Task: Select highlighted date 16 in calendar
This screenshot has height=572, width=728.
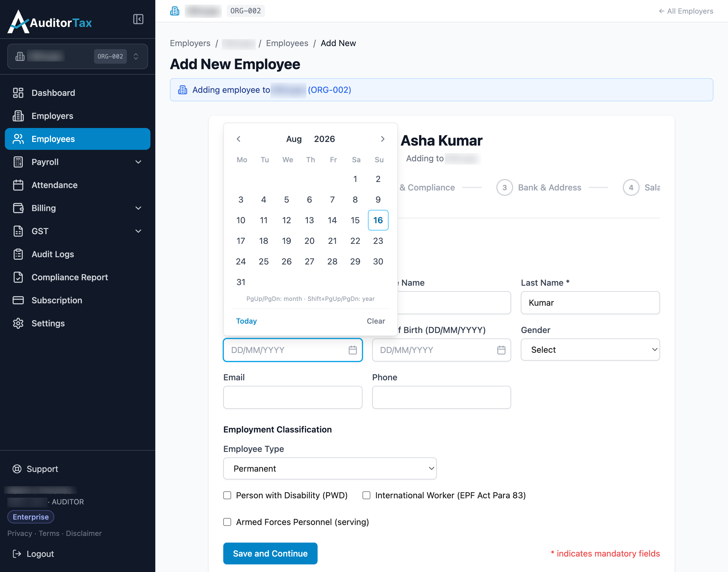Action: [x=378, y=220]
